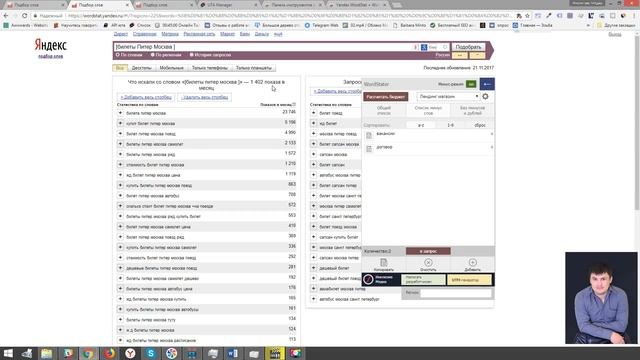Image resolution: width=640 pixels, height=360 pixels.
Task: Switch to the 'Только телефоны' tab
Action: point(210,68)
